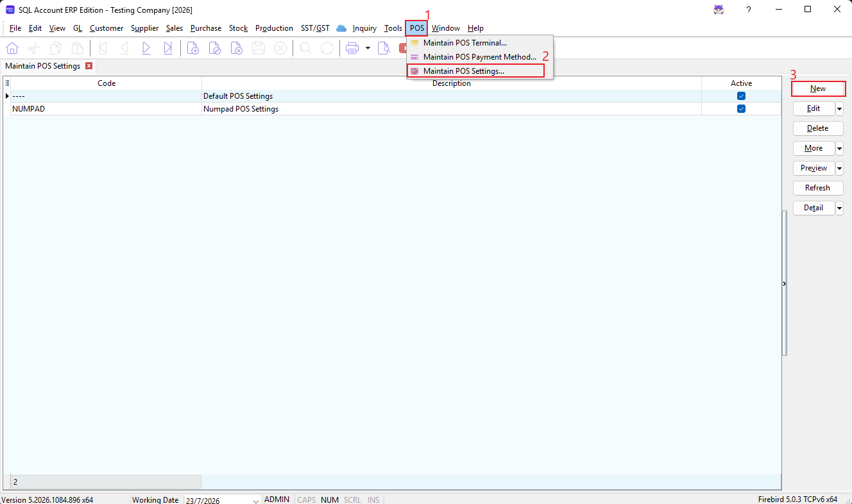Click the Refresh button

[818, 188]
